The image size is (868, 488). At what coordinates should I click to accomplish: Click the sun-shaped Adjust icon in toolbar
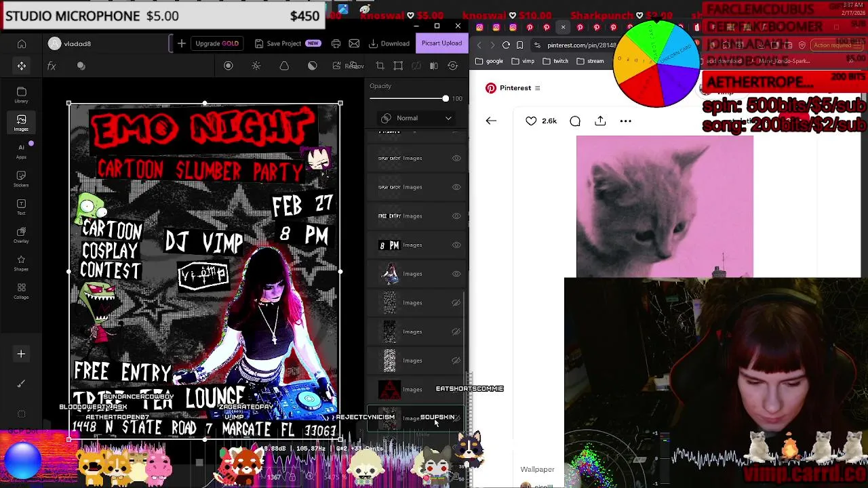[256, 66]
